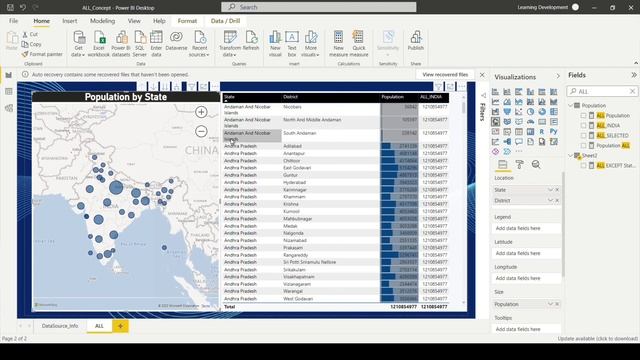Select the pie chart visualization

point(530,111)
